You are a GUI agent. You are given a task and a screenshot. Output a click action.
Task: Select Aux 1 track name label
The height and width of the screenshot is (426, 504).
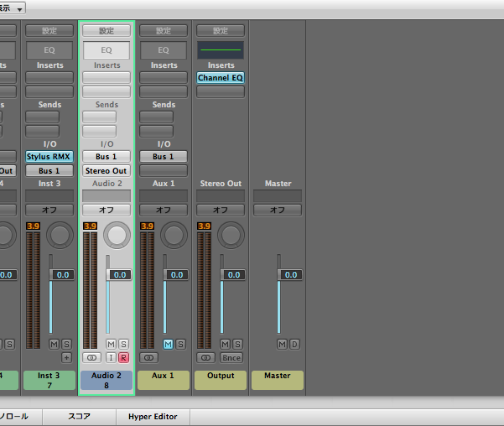pos(164,381)
